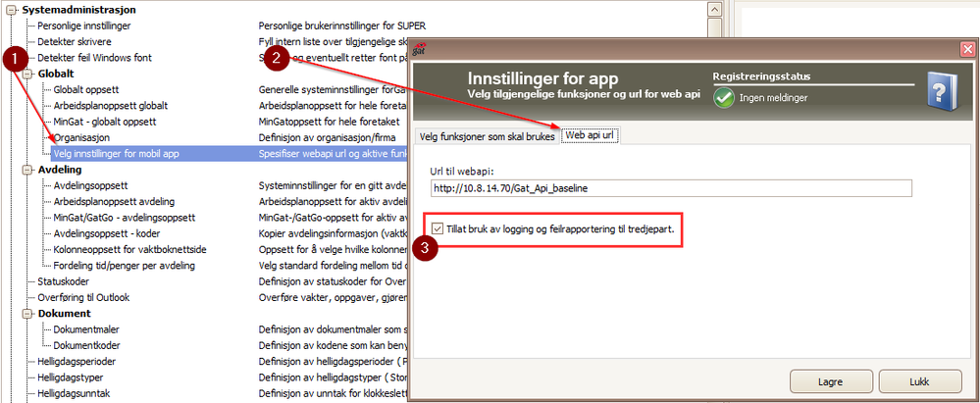Click the Gat logo in dialog title bar
Viewport: 980px width, 403px height.
coord(420,49)
